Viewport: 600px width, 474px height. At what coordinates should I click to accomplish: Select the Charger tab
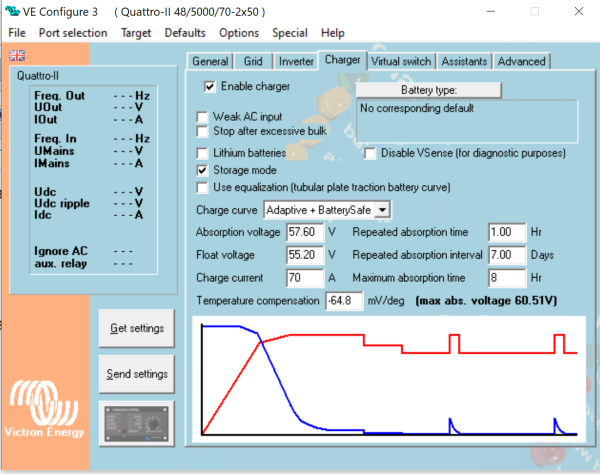click(342, 60)
